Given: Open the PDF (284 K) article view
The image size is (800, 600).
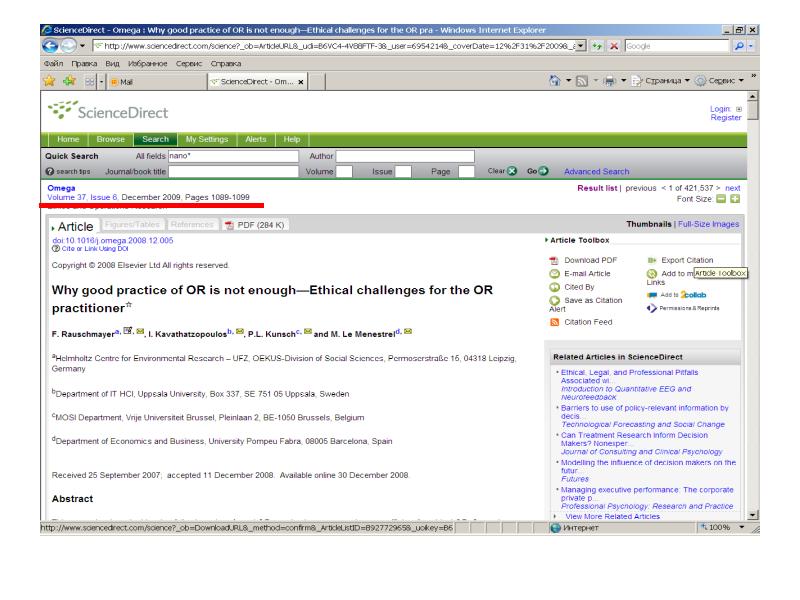Looking at the screenshot, I should click(x=257, y=223).
